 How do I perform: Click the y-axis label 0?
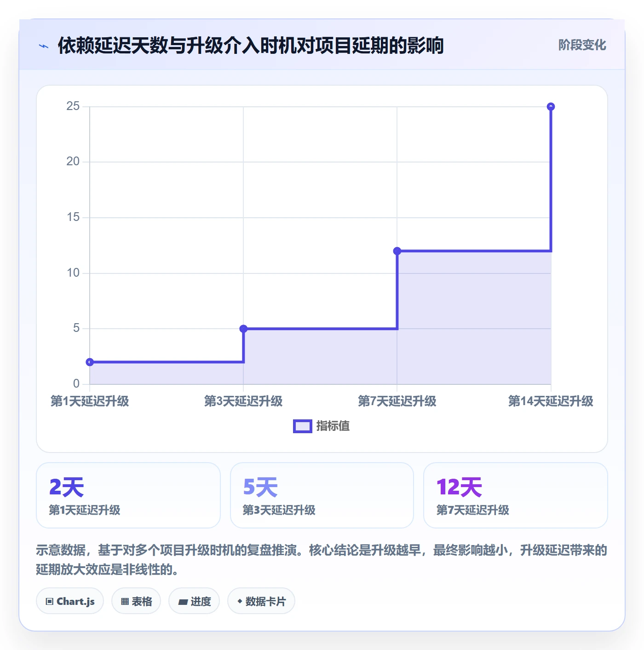(76, 383)
